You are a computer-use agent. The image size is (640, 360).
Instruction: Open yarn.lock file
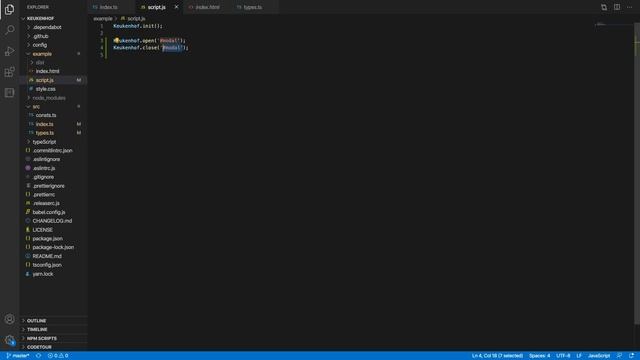pos(43,274)
